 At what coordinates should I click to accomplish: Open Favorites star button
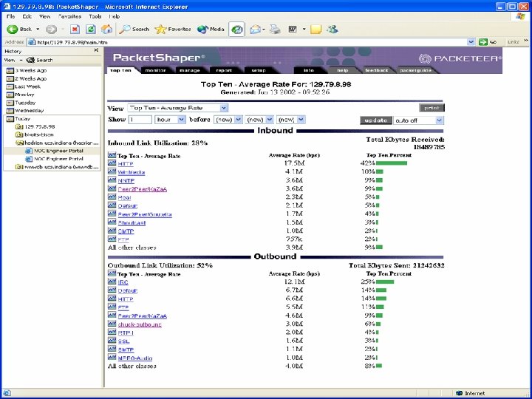point(173,29)
